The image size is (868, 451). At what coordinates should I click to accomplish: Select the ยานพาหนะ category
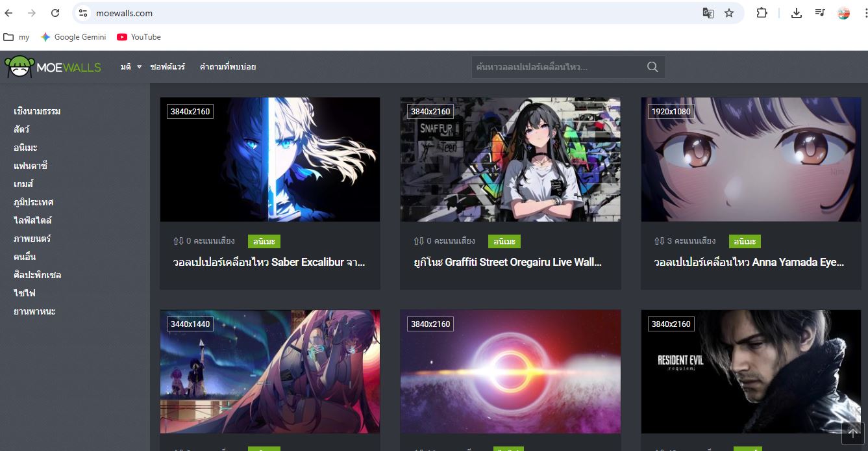[34, 311]
